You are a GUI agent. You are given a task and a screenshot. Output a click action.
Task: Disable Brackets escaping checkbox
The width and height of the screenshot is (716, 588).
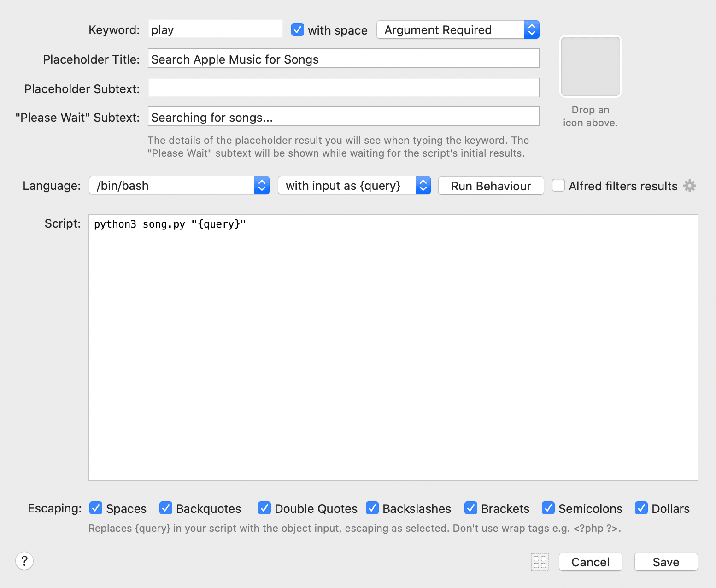pos(471,508)
